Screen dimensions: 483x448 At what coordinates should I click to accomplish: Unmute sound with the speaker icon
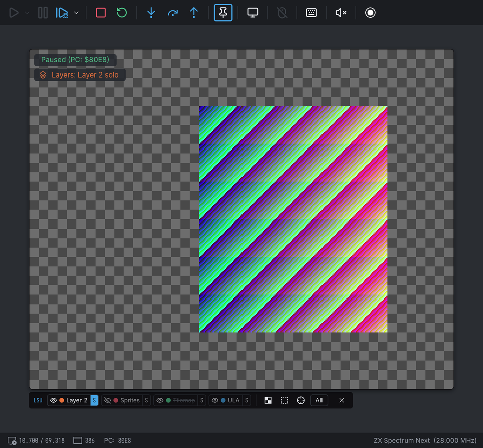341,13
